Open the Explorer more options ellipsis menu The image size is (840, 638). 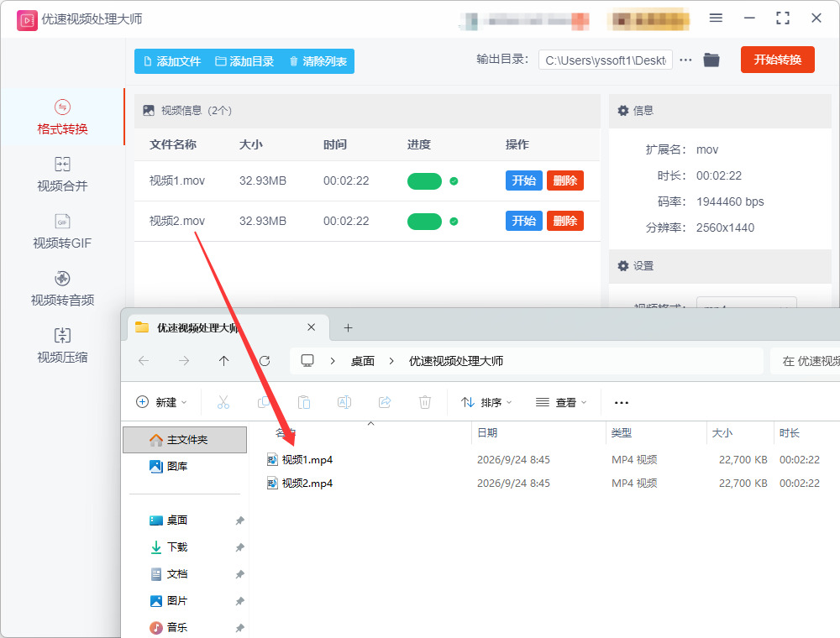click(622, 402)
